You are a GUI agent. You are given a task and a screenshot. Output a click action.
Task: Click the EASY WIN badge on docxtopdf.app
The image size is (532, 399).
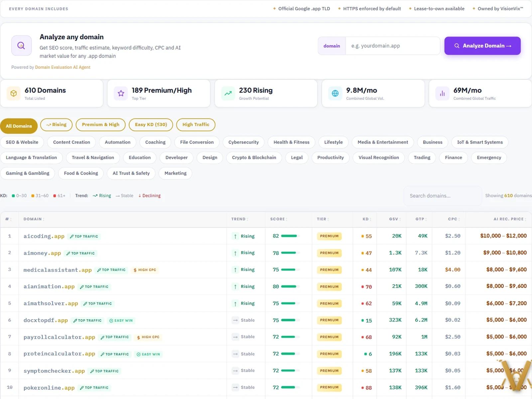point(121,321)
